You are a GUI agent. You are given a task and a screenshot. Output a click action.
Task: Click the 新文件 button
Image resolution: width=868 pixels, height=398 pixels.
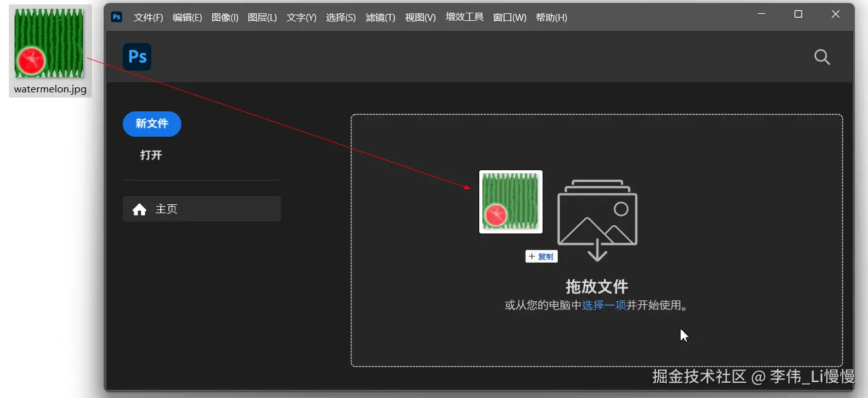pos(151,123)
